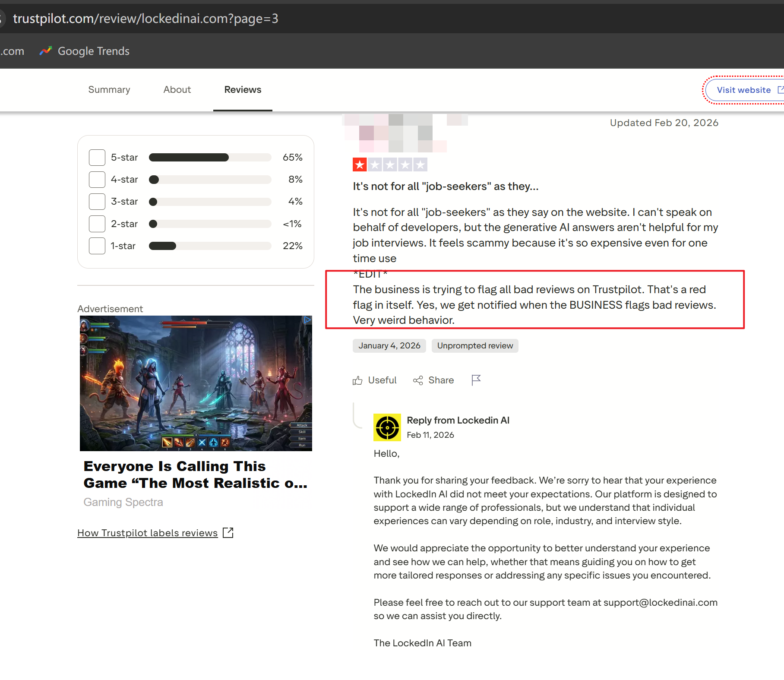The height and width of the screenshot is (680, 784).
Task: Click the thumbs-up Useful icon
Action: 357,380
